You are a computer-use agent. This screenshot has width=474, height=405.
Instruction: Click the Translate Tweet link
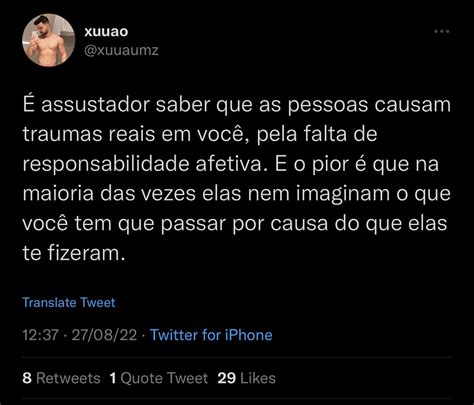point(69,302)
